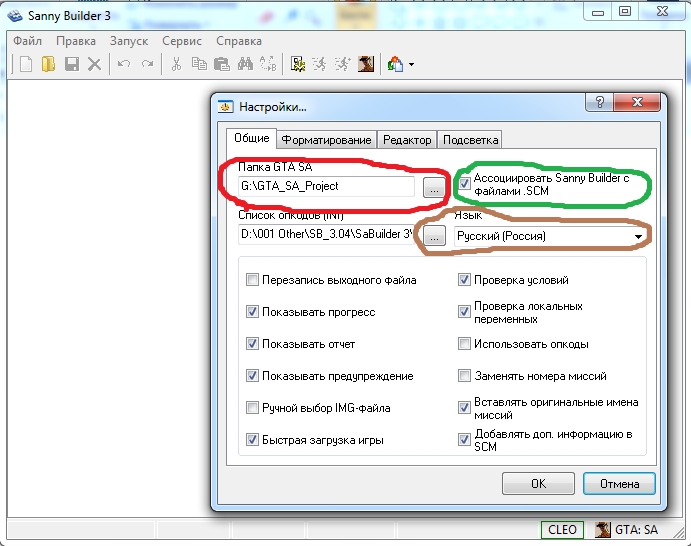Enable the Перезапись выходного файла checkbox
Image resolution: width=691 pixels, height=546 pixels.
click(253, 281)
